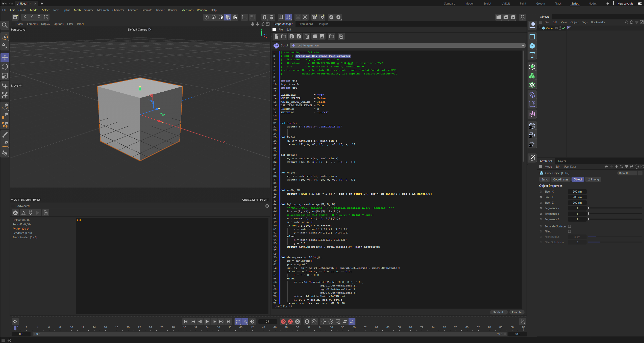The height and width of the screenshot is (343, 644).
Task: Open the Extensions menu
Action: tap(187, 10)
